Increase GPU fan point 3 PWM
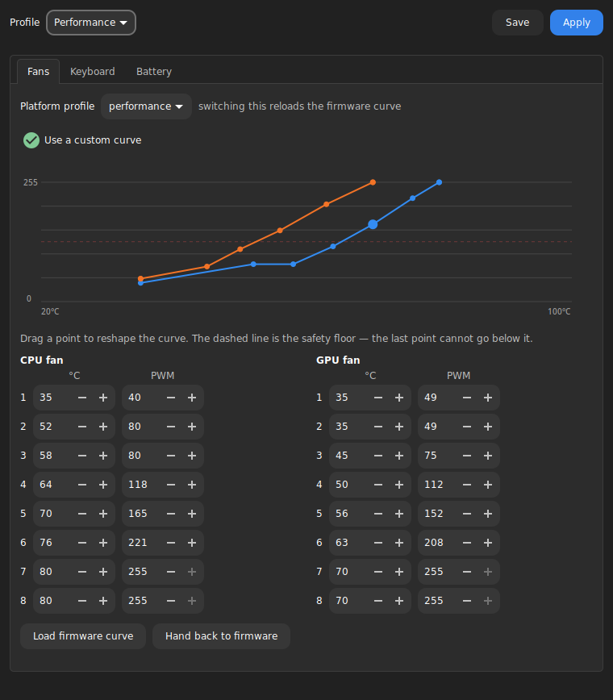Image resolution: width=613 pixels, height=700 pixels. (488, 456)
